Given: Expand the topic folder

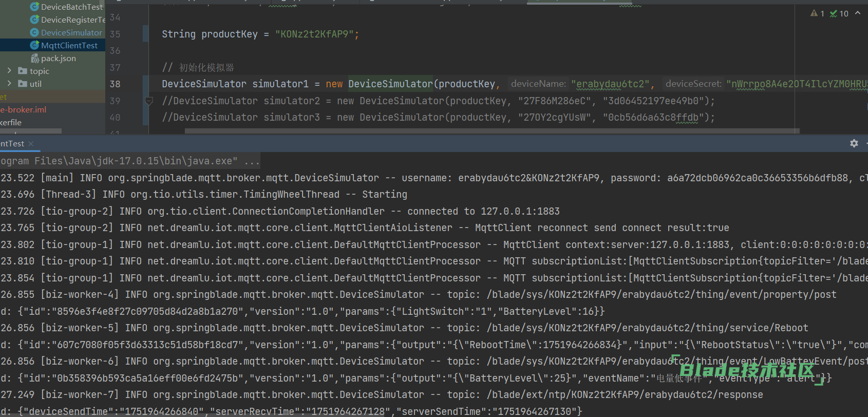Looking at the screenshot, I should (9, 71).
